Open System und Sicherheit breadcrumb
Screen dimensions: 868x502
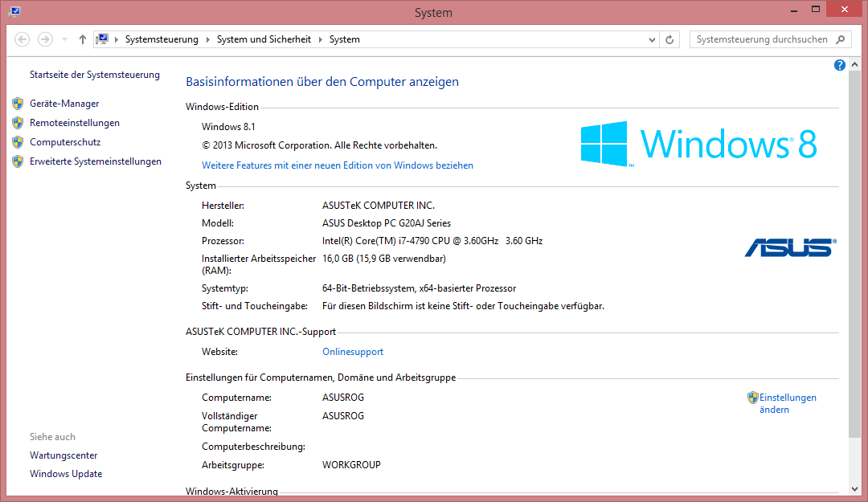(x=264, y=39)
